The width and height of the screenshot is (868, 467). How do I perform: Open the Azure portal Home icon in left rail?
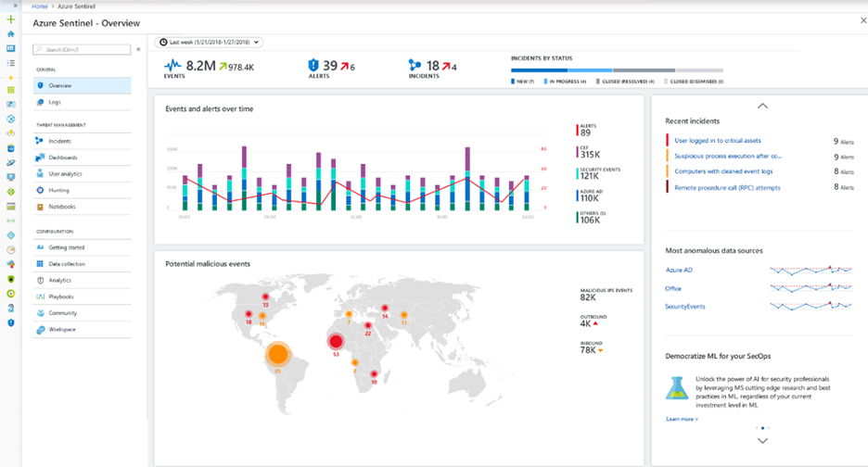(10, 34)
